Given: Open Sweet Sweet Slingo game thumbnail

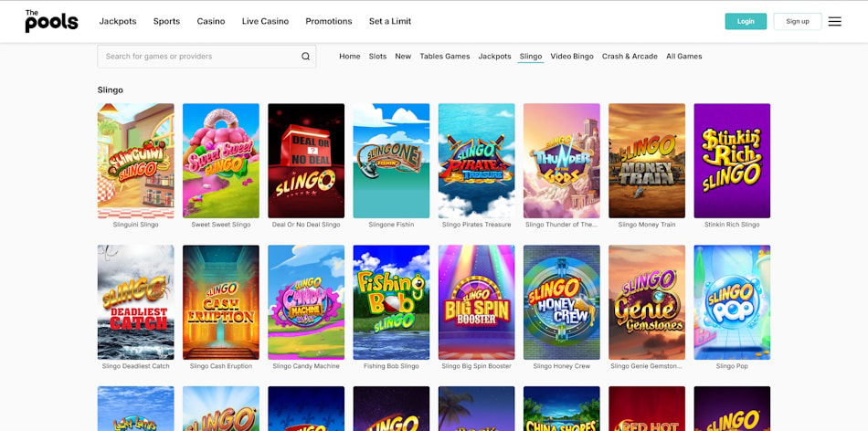Looking at the screenshot, I should tap(221, 161).
